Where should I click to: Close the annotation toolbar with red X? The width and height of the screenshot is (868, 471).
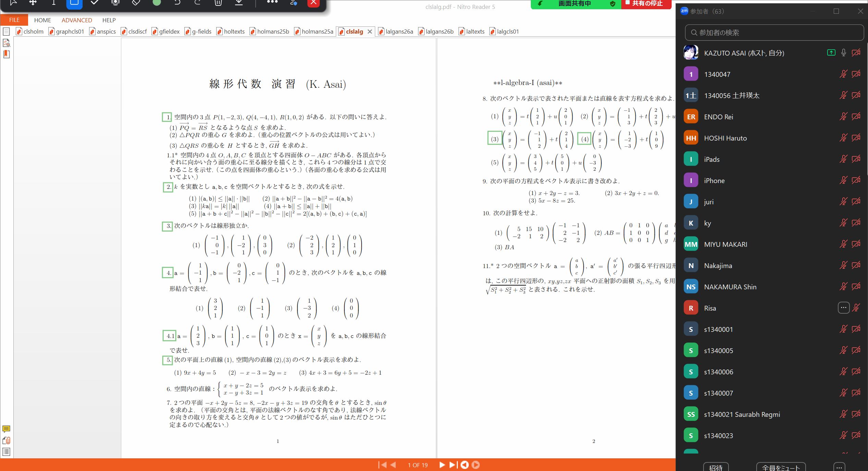314,3
